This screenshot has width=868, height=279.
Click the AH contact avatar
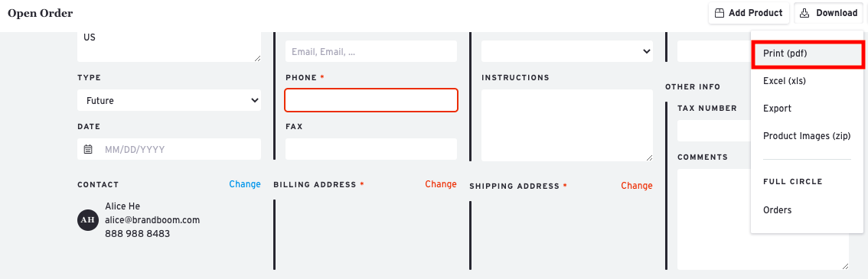pos(88,220)
